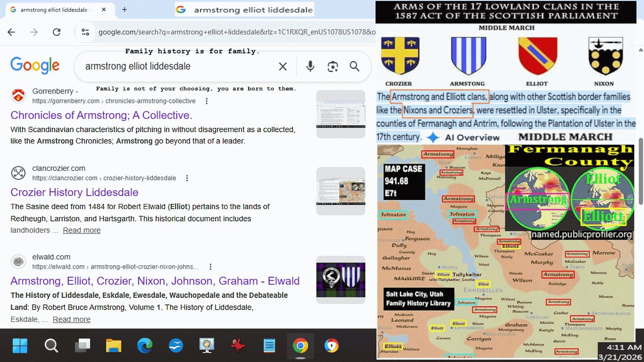644x362 pixels.
Task: Expand three-dot menu for clancrozier.com result
Action: pyautogui.click(x=187, y=178)
